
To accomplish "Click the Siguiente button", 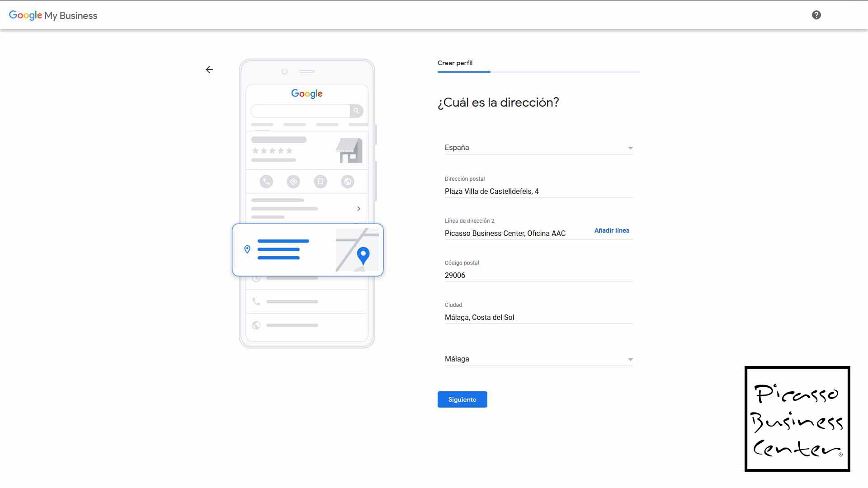I will pyautogui.click(x=462, y=399).
